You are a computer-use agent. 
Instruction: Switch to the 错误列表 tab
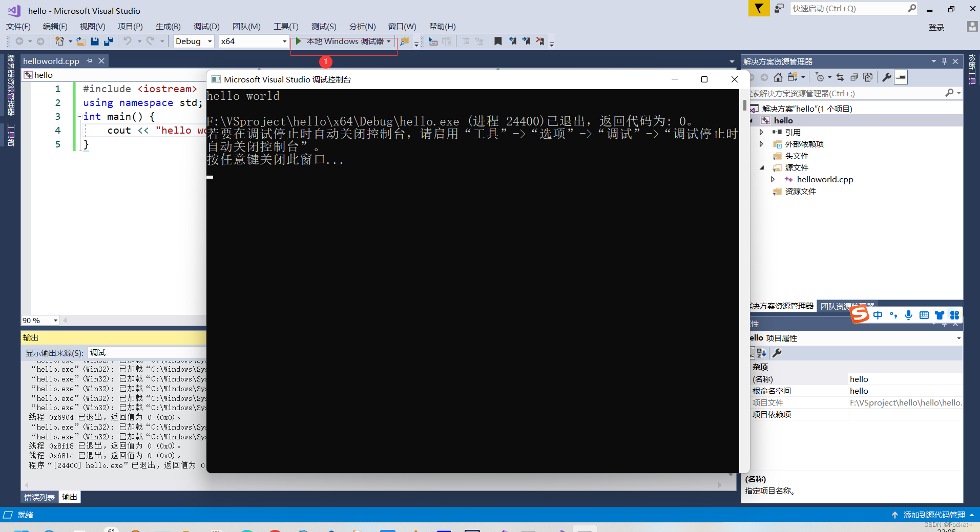click(x=39, y=497)
